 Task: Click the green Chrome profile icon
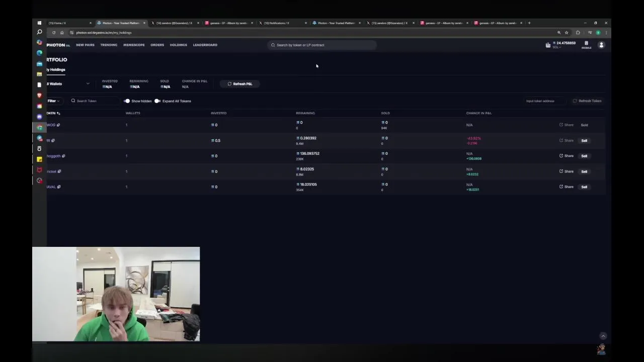click(x=598, y=33)
